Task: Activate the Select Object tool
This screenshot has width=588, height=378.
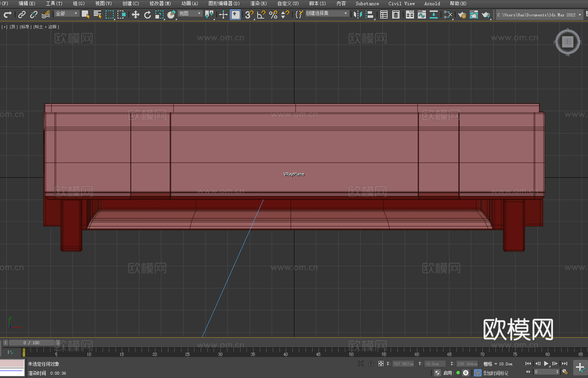Action: pyautogui.click(x=85, y=14)
